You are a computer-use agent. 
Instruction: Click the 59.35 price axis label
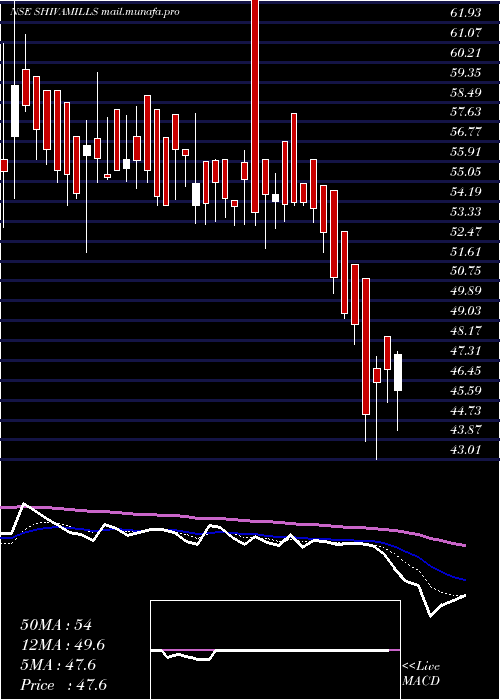(466, 73)
